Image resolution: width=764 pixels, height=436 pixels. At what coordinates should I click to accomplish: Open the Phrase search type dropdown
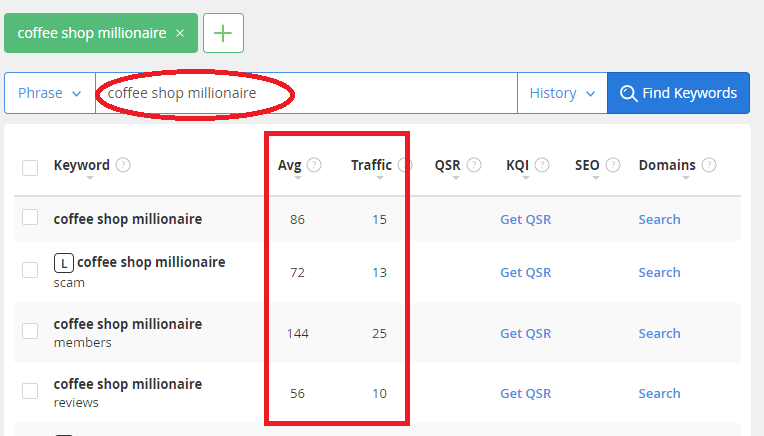[x=50, y=93]
